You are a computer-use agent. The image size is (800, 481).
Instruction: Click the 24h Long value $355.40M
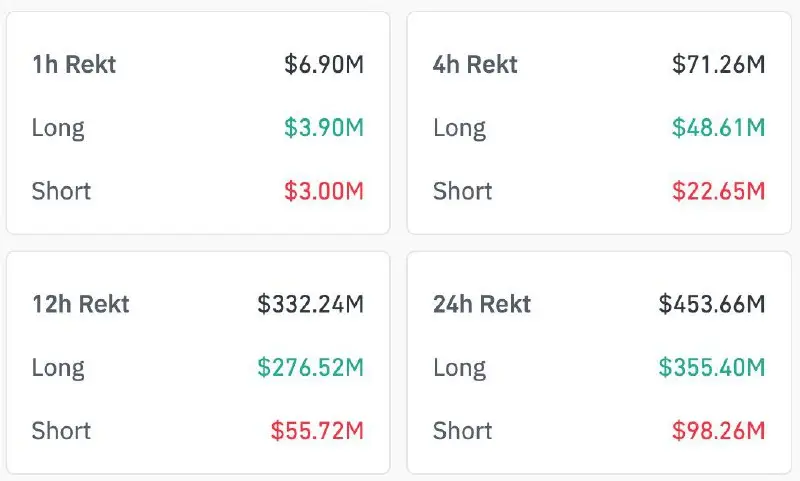[x=711, y=367]
